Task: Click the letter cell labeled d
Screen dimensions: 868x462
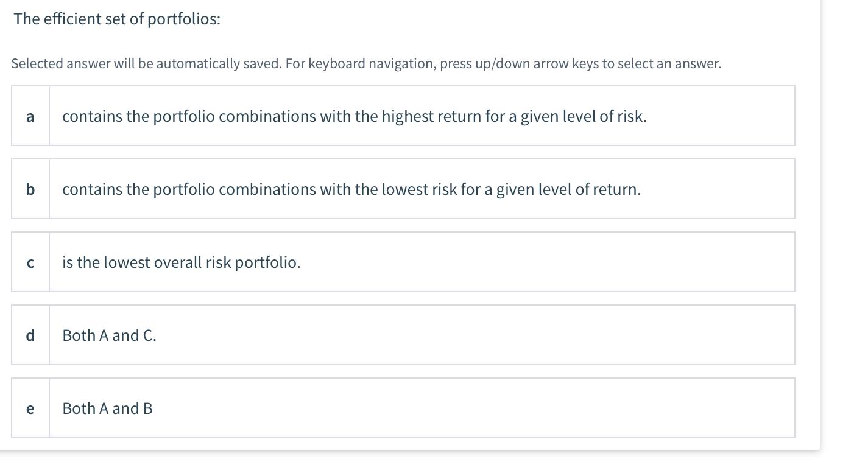Action: coord(30,335)
